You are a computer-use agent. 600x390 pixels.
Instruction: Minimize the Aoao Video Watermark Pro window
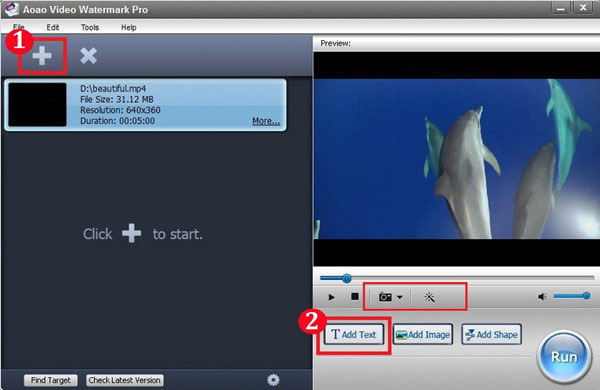(x=561, y=8)
